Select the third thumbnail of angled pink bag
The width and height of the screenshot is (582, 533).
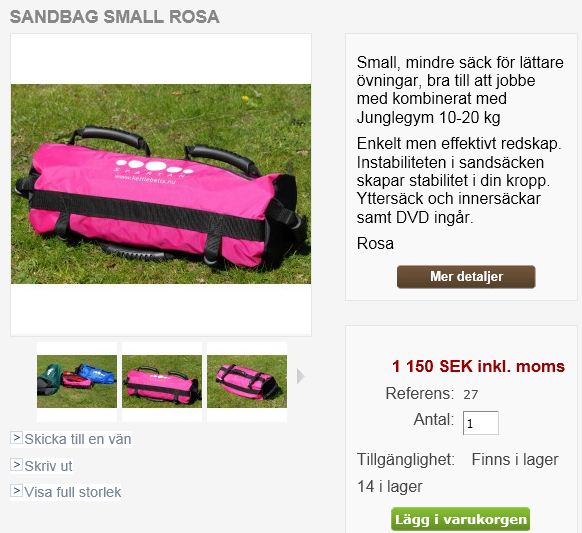tap(247, 382)
